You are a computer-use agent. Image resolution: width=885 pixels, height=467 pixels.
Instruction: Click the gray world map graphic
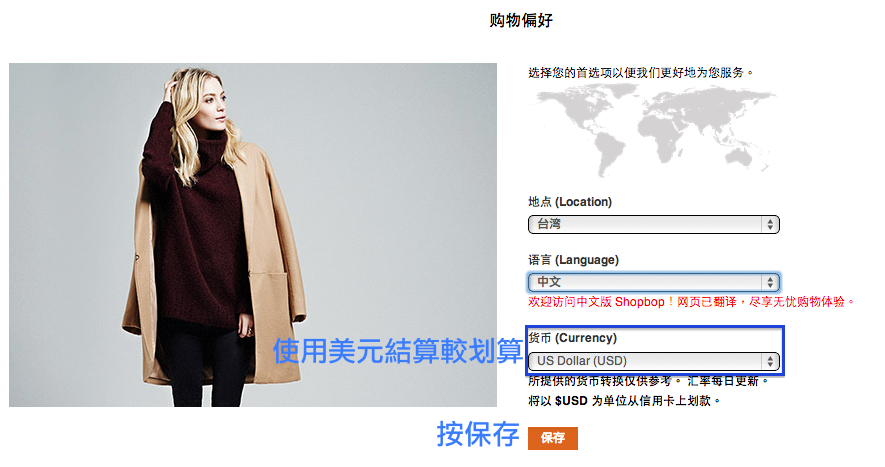tap(655, 132)
